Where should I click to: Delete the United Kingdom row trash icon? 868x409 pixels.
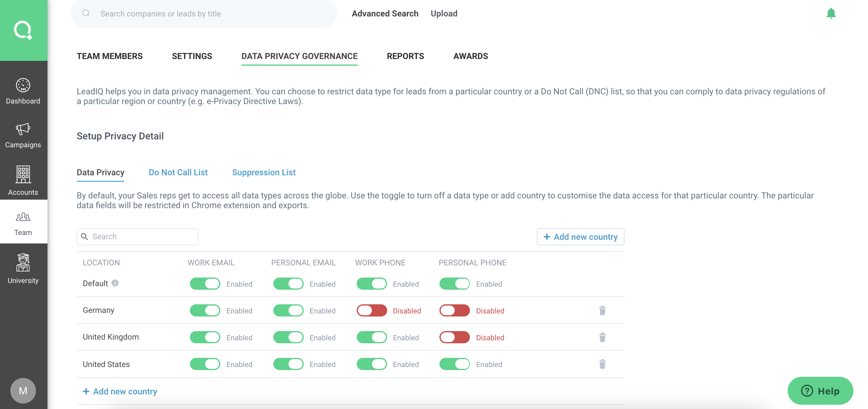click(602, 337)
